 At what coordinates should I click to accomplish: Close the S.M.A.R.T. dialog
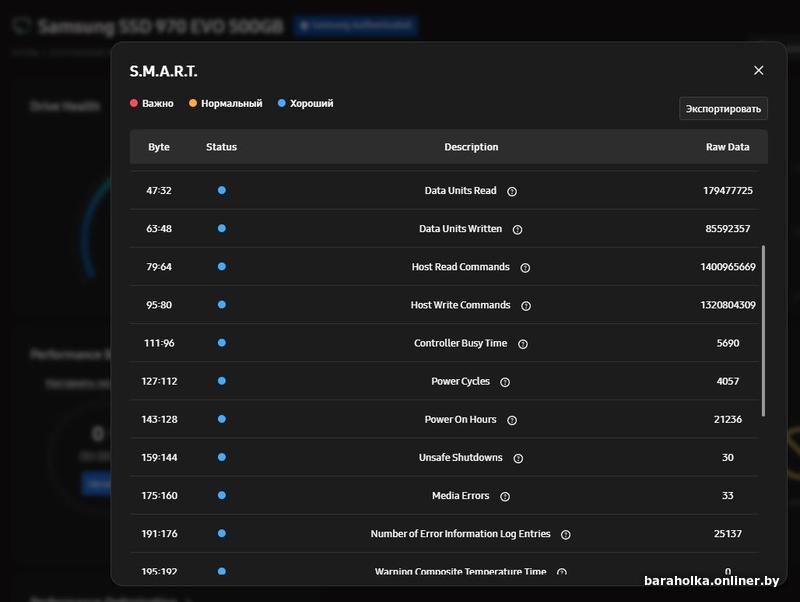coord(758,70)
